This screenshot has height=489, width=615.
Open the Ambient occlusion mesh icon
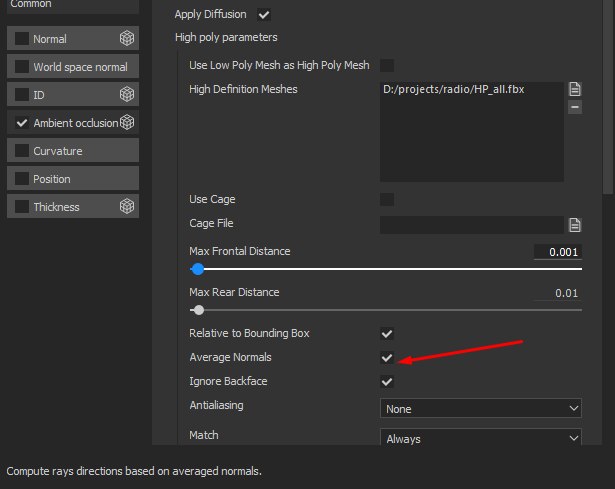127,122
